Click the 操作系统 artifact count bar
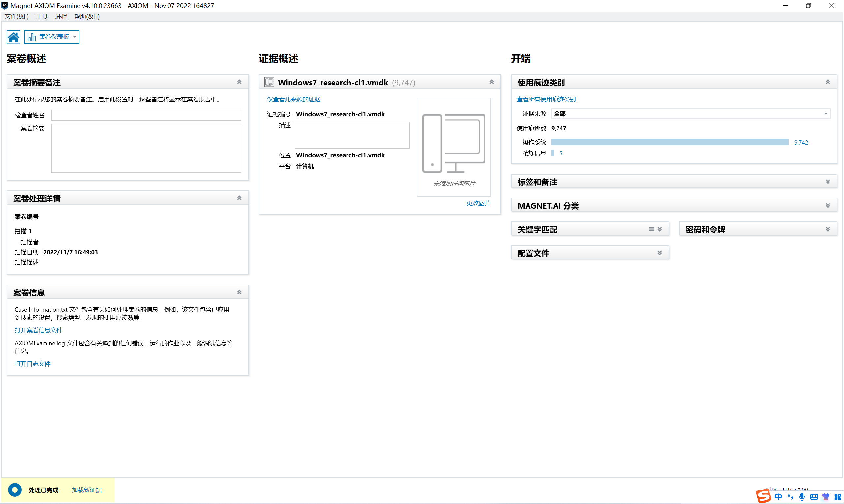This screenshot has height=504, width=844. tap(670, 142)
